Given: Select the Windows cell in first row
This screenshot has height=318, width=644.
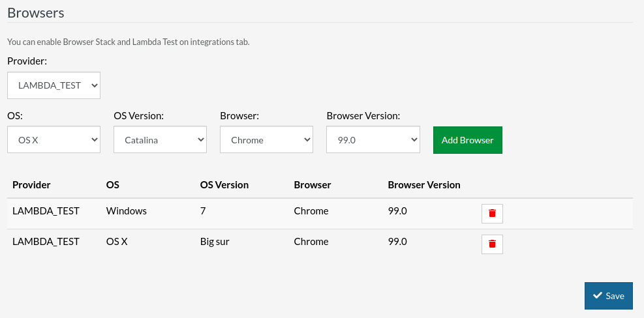Looking at the screenshot, I should click(127, 211).
